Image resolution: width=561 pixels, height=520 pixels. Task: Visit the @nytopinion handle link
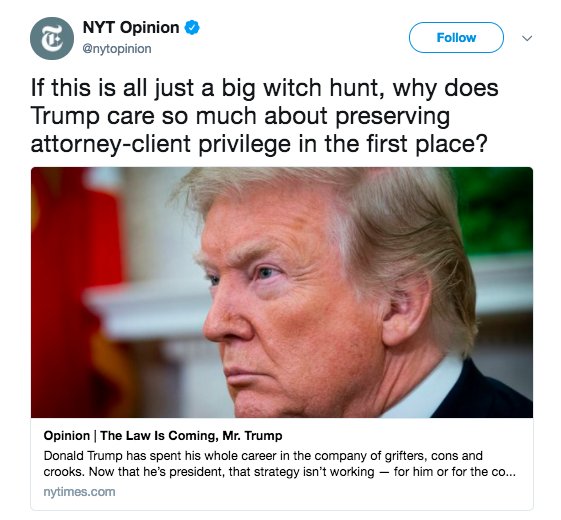[117, 49]
